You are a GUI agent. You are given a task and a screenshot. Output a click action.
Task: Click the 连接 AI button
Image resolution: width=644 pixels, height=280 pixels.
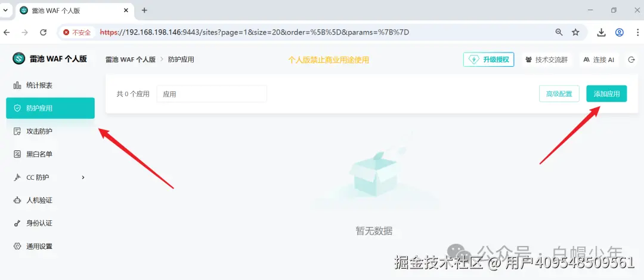[599, 60]
